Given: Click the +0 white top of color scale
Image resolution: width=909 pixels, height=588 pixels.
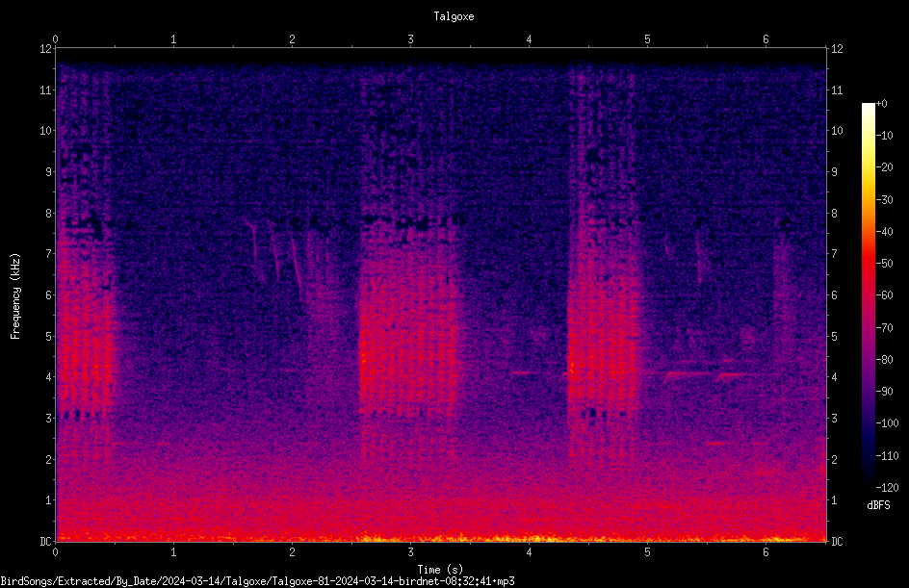Looking at the screenshot, I should [x=869, y=105].
